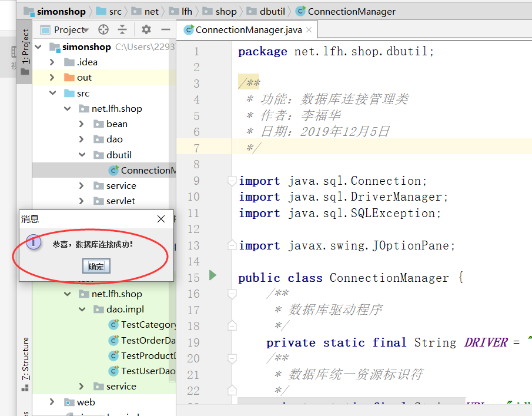Open the Z: Structure tool window tab
532x416 pixels.
click(x=25, y=364)
